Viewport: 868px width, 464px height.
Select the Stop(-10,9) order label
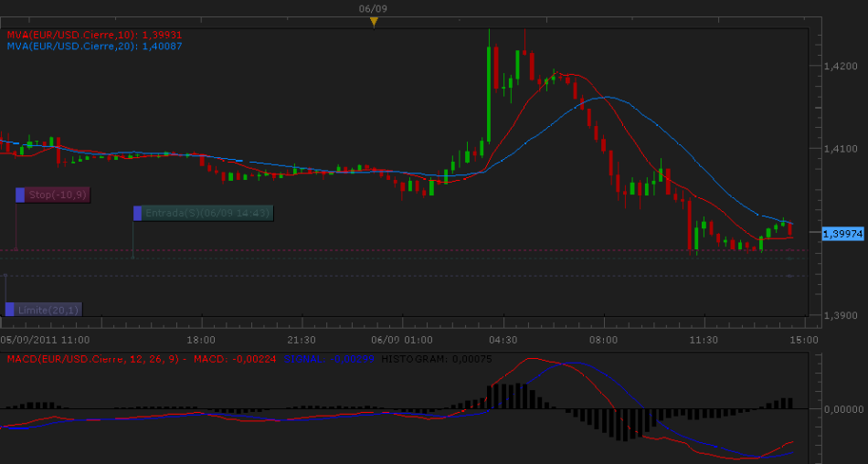(x=57, y=195)
